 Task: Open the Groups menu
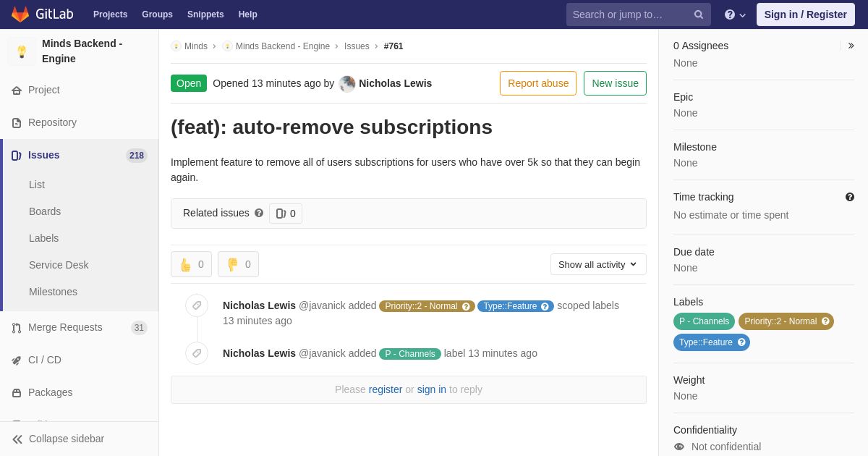[157, 14]
